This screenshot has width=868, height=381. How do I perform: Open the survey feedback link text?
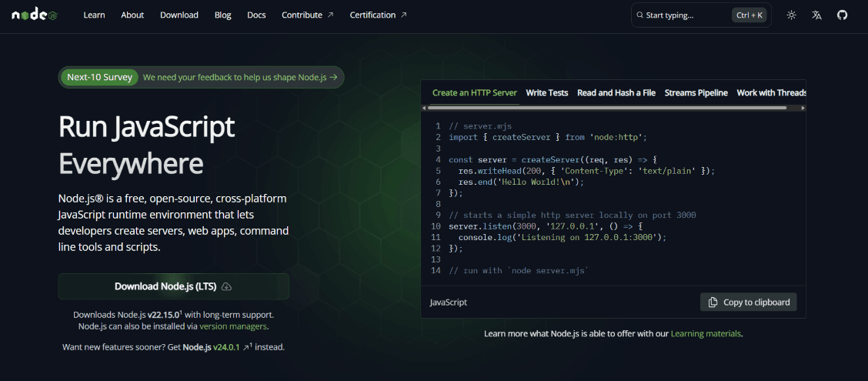(x=235, y=78)
